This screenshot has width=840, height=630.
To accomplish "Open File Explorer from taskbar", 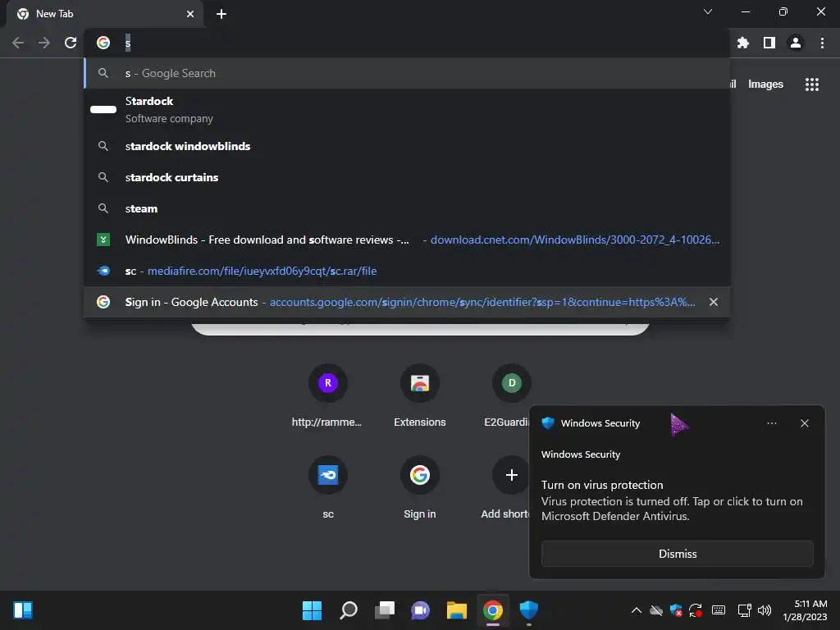I will 457,610.
